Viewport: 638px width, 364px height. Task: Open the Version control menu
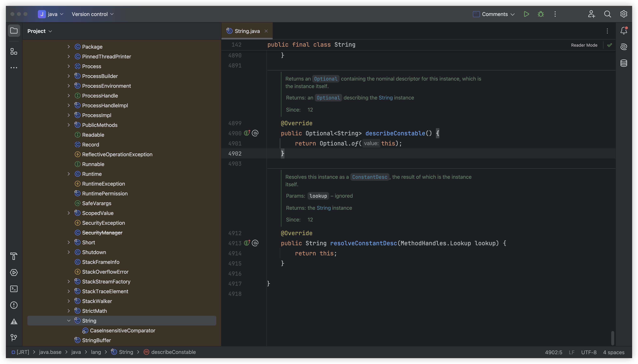92,14
